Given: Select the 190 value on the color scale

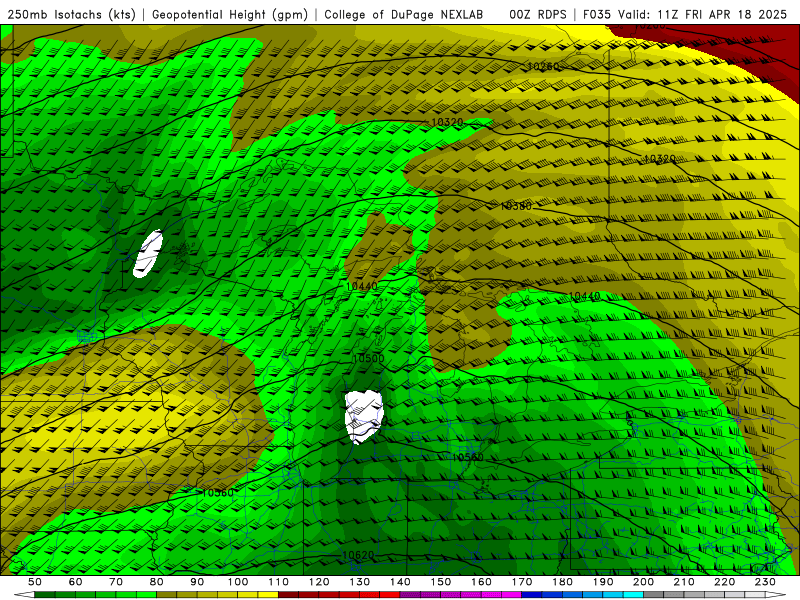Looking at the screenshot, I should [603, 582].
